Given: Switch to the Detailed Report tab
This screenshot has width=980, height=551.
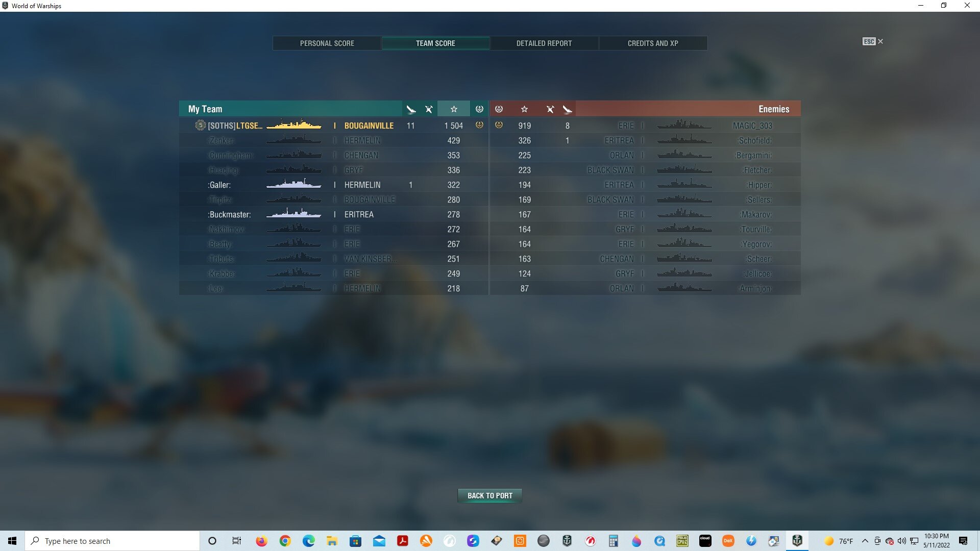Looking at the screenshot, I should pos(544,43).
